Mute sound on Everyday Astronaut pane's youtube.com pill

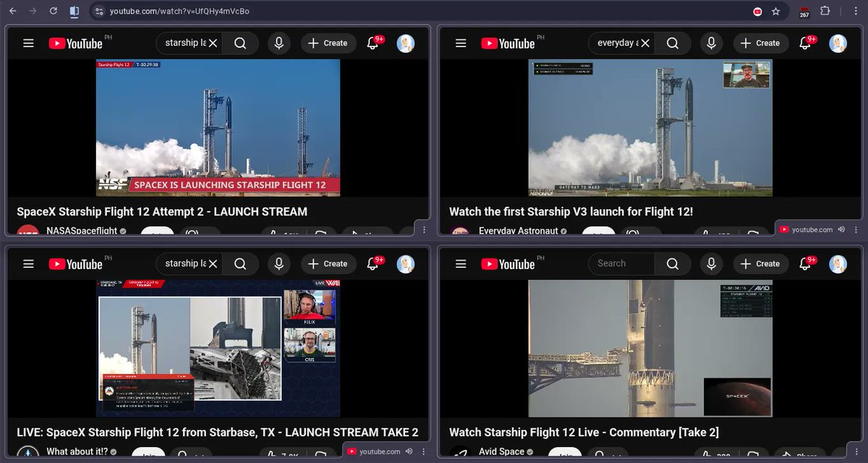pyautogui.click(x=841, y=229)
